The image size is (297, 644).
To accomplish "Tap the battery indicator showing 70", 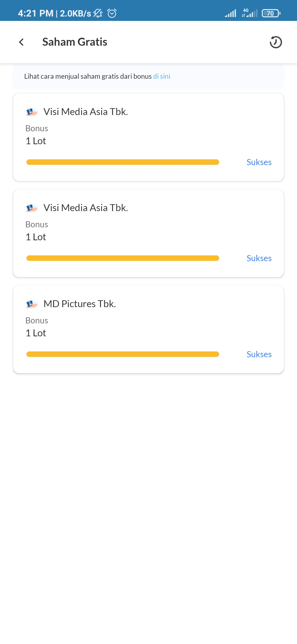I will coord(271,13).
